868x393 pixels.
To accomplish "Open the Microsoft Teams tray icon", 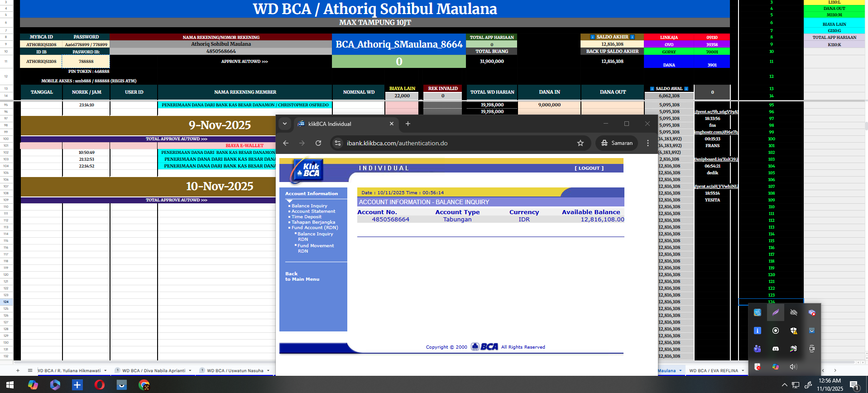I will click(757, 349).
